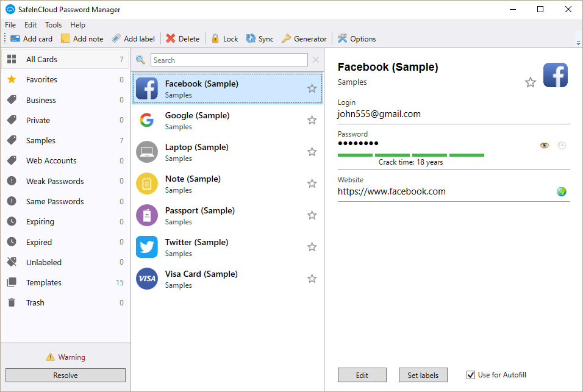
Task: Select the Samples label in sidebar
Action: [x=65, y=140]
